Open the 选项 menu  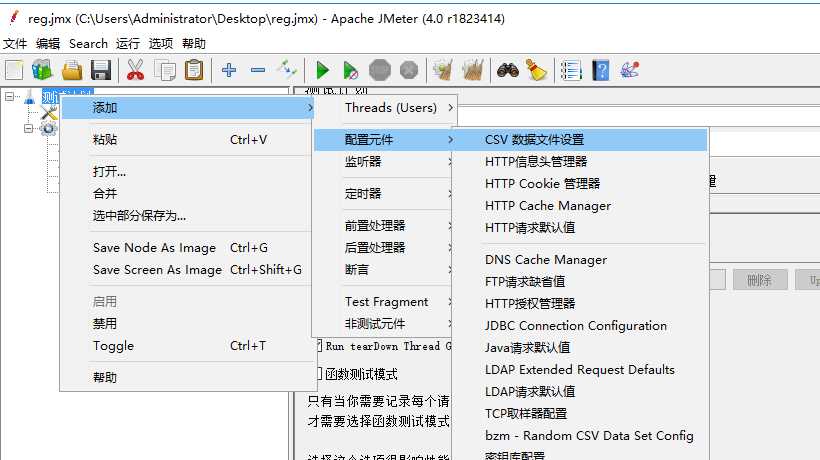pos(161,43)
